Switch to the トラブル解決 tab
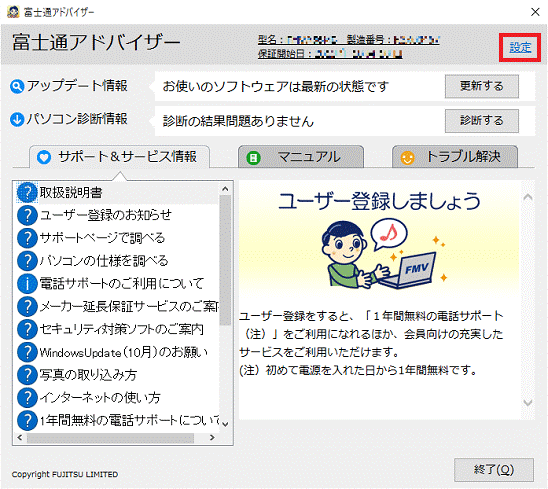This screenshot has width=548, height=489. point(455,157)
